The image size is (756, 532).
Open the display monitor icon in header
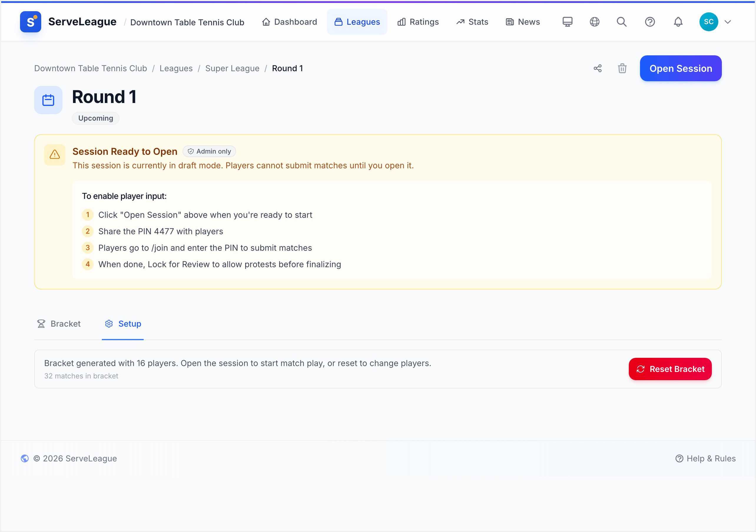567,22
